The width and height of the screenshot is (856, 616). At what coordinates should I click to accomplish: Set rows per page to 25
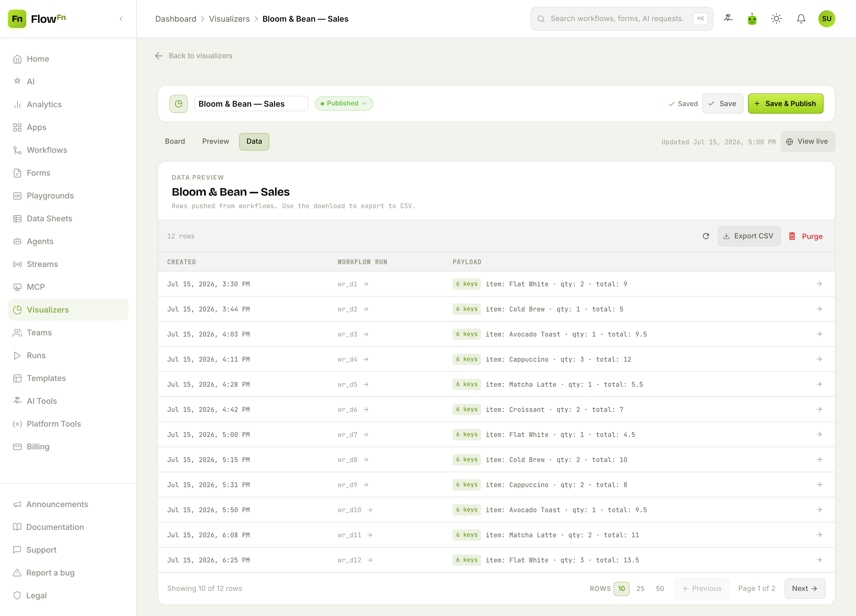click(x=641, y=588)
